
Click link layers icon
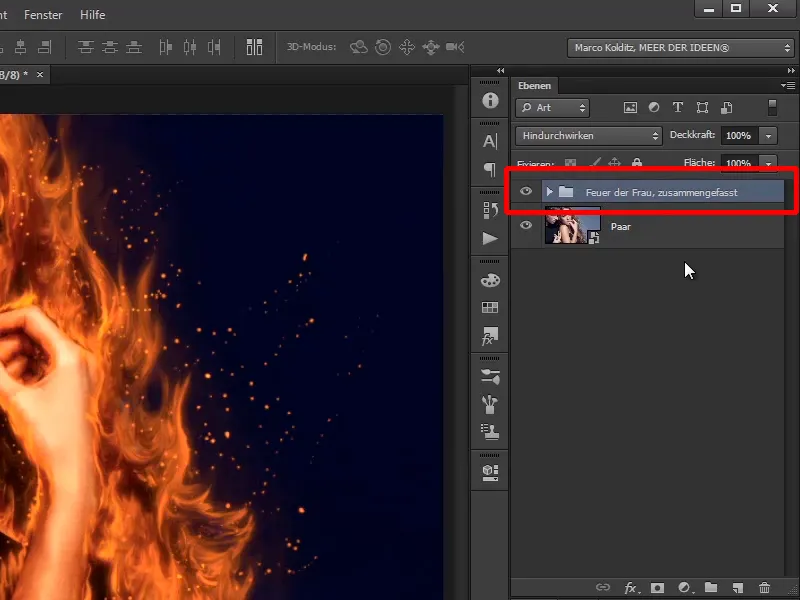tap(603, 587)
